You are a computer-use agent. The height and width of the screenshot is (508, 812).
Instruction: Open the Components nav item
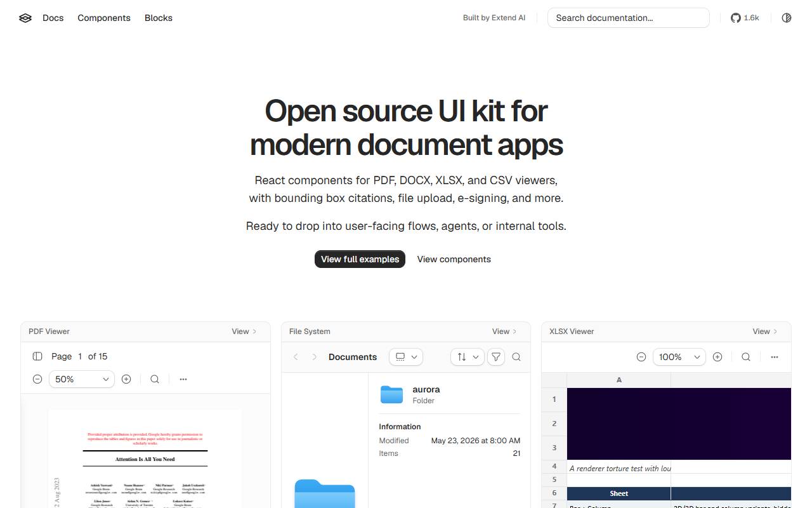click(104, 18)
